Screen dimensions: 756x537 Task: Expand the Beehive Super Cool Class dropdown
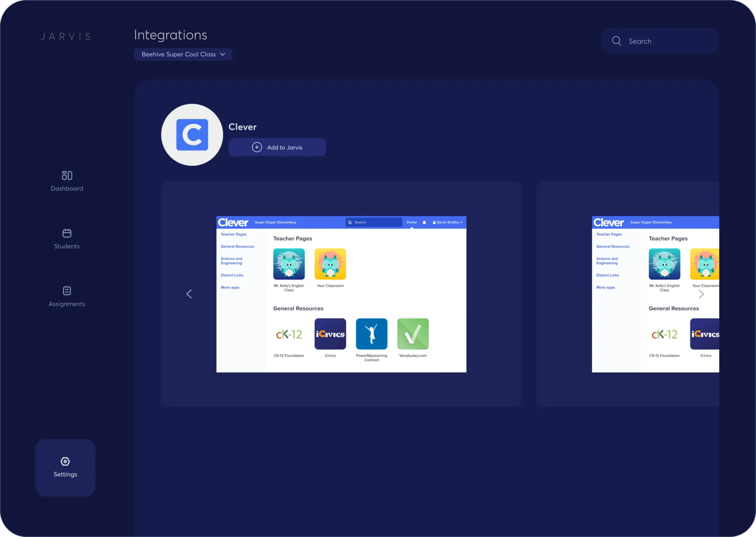tap(183, 54)
